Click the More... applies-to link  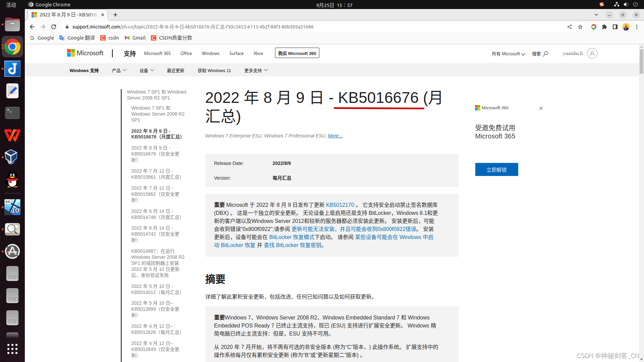click(335, 136)
